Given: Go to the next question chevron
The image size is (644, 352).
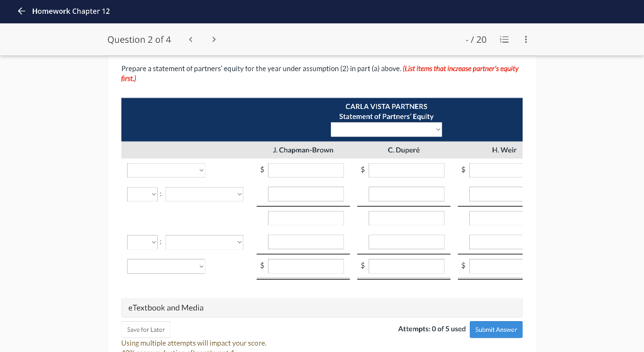Looking at the screenshot, I should click(214, 40).
